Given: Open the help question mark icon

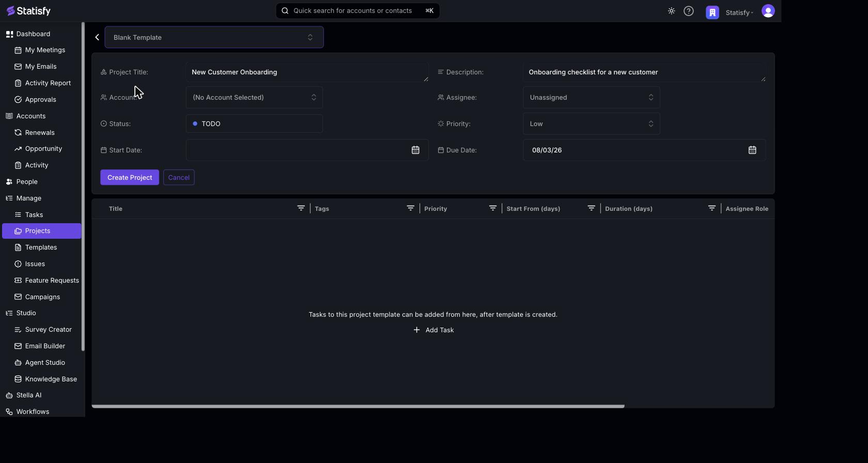Looking at the screenshot, I should pos(689,11).
